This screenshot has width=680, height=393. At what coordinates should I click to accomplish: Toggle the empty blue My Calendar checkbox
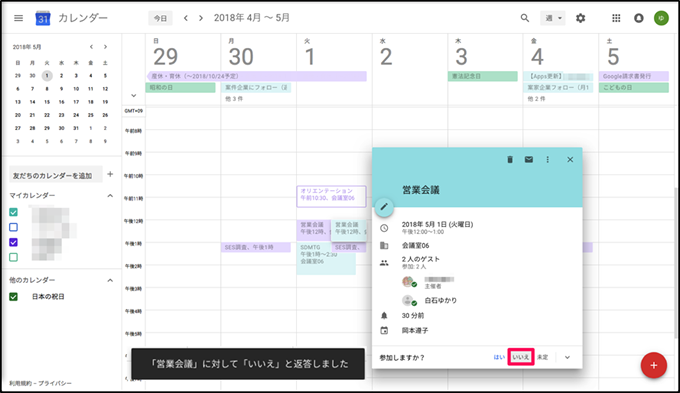[13, 227]
